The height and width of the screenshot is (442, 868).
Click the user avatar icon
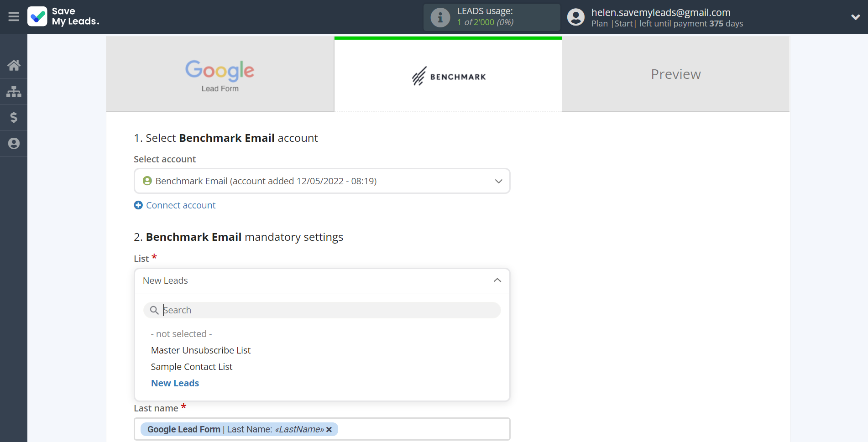576,17
